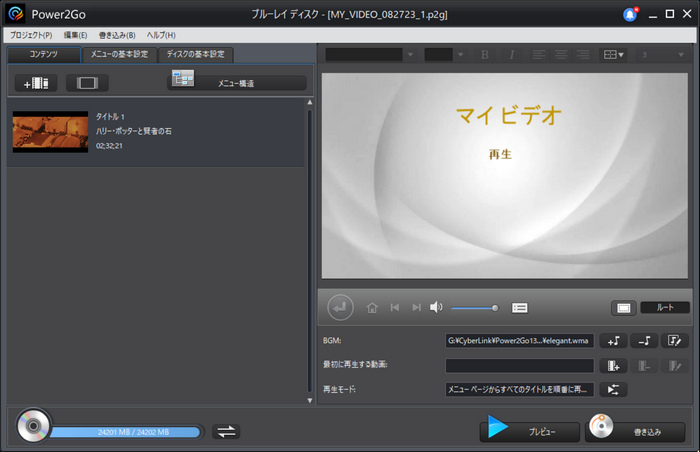Toggle bold text formatting
Viewport: 700px width, 452px height.
[484, 54]
